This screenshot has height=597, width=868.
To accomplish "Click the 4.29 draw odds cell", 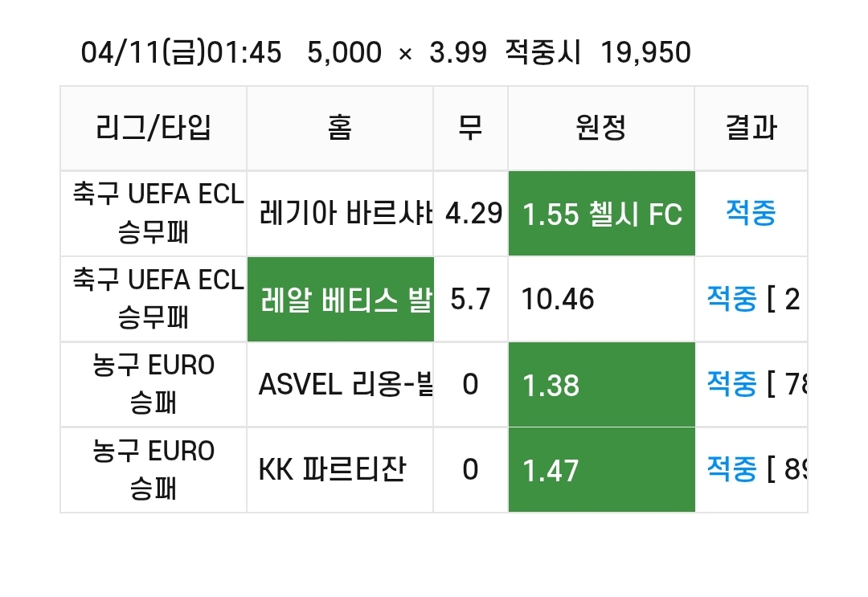I will tap(471, 214).
